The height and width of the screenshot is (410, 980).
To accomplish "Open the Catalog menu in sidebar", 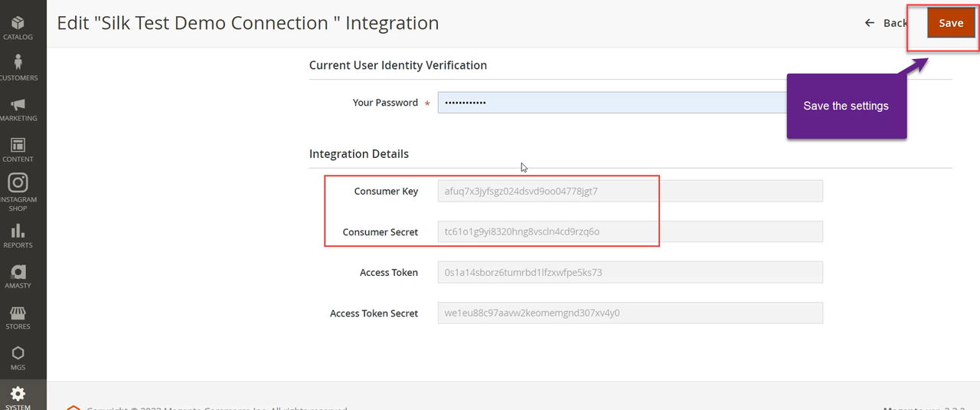I will pyautogui.click(x=18, y=27).
